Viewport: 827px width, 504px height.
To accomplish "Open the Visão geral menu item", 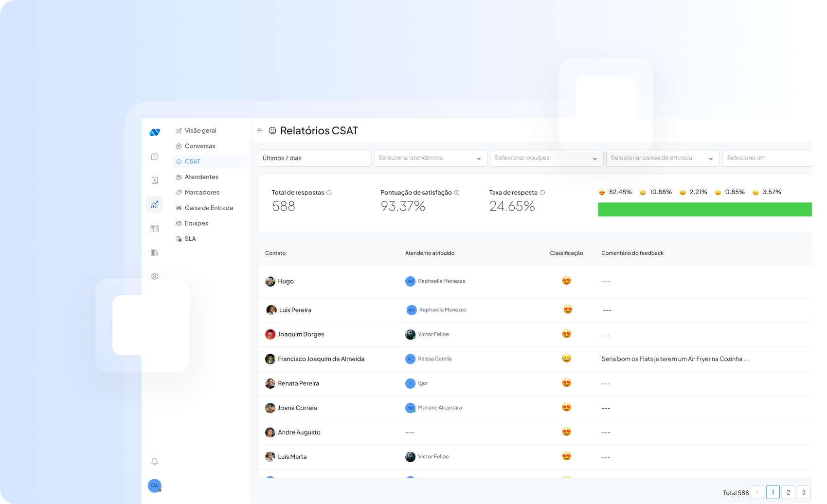I will point(200,131).
